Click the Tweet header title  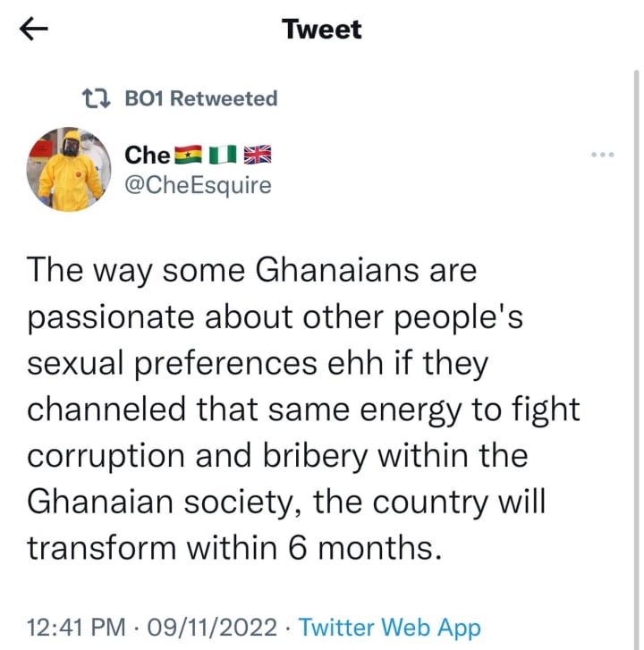(322, 30)
